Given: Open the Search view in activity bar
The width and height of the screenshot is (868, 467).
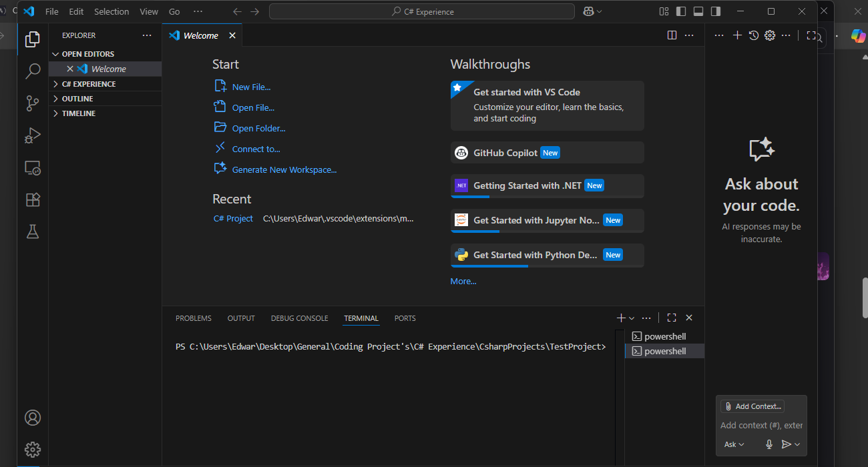Looking at the screenshot, I should (33, 71).
